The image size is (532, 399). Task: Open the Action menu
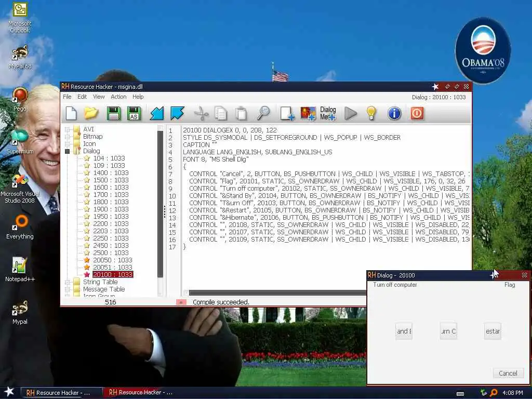(118, 97)
